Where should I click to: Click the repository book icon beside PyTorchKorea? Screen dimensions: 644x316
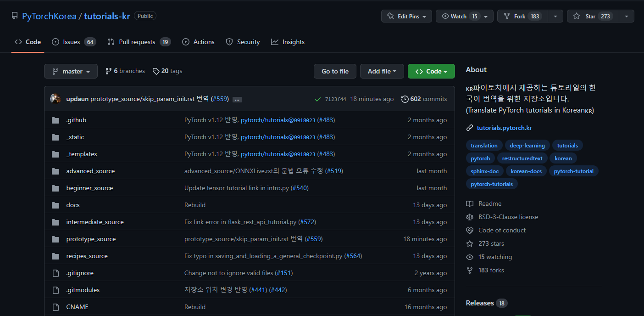click(x=15, y=16)
